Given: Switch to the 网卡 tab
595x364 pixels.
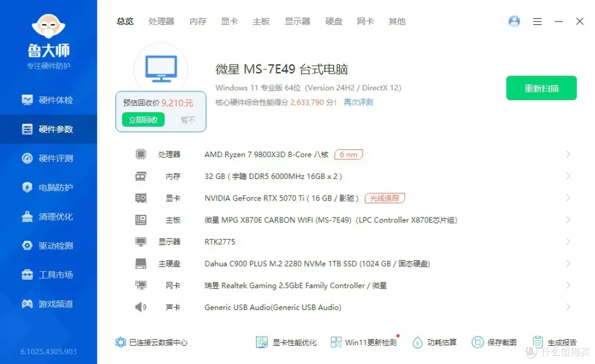Looking at the screenshot, I should (x=365, y=21).
